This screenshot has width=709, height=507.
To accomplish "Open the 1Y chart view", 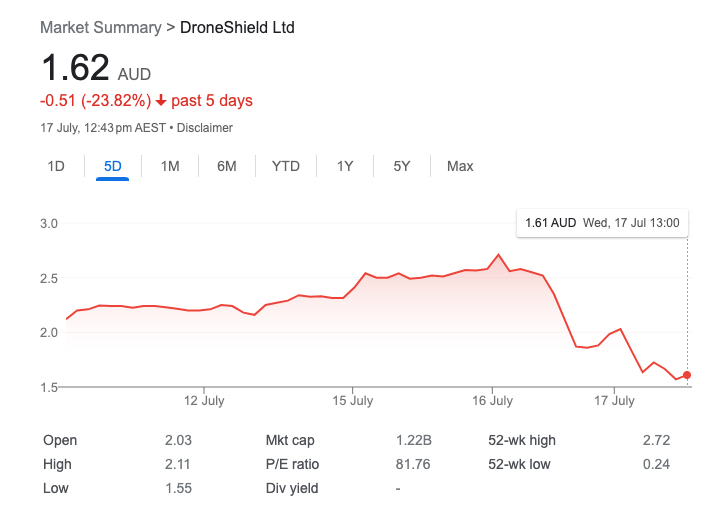I will click(345, 166).
